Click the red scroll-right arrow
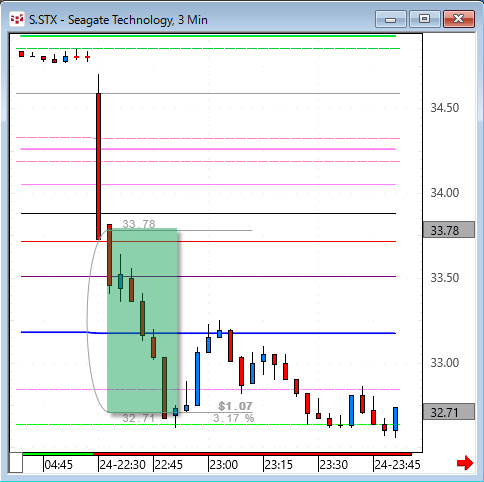The image size is (484, 482). coord(465,463)
